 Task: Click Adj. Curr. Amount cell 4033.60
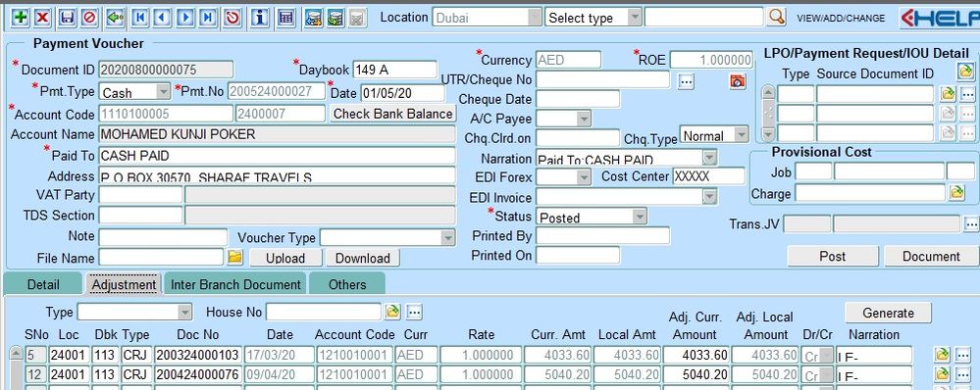[x=696, y=355]
